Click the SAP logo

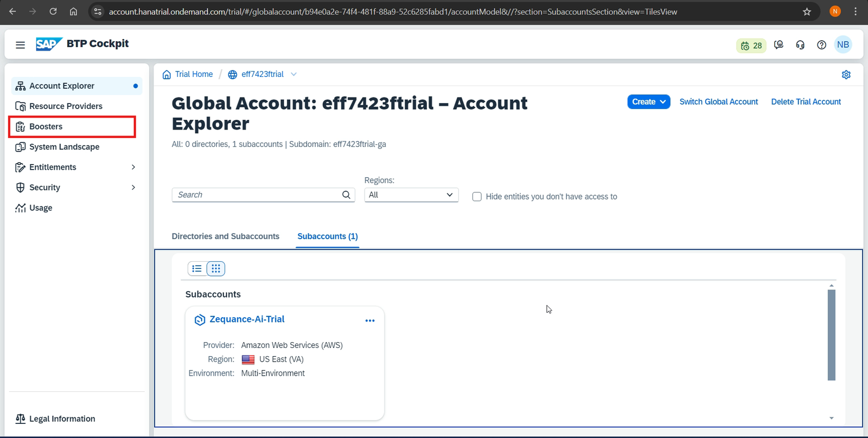click(x=49, y=44)
